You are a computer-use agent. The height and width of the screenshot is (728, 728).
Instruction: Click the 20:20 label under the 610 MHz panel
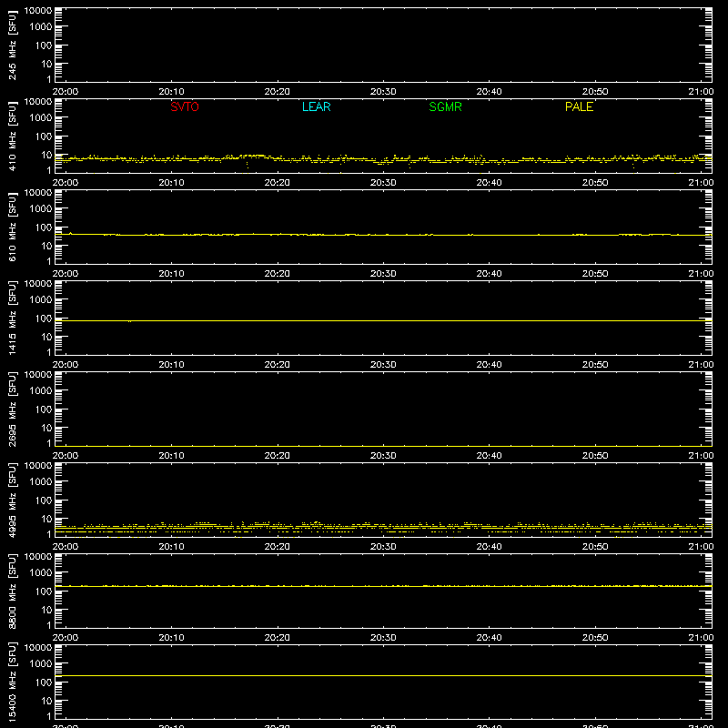278,274
